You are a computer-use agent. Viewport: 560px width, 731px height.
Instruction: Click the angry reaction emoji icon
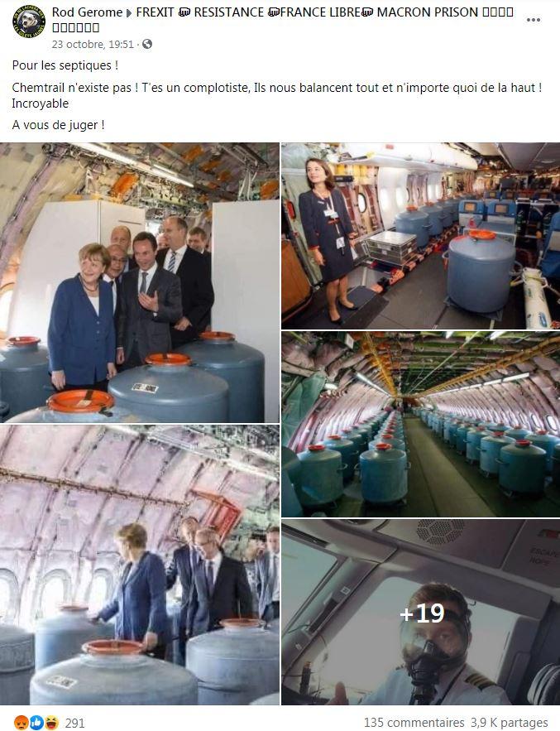pyautogui.click(x=21, y=723)
